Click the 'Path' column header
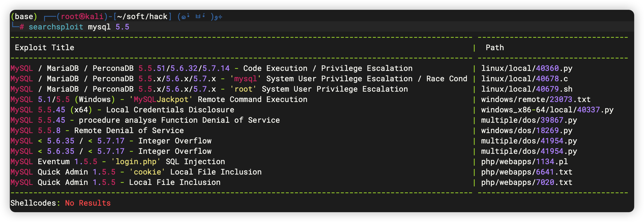 [495, 47]
